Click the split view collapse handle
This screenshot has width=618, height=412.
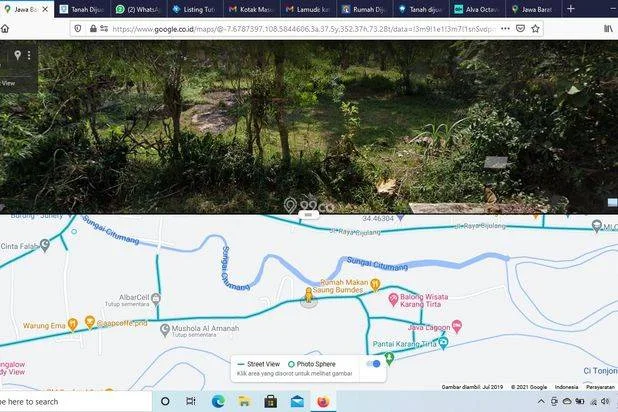(308, 215)
